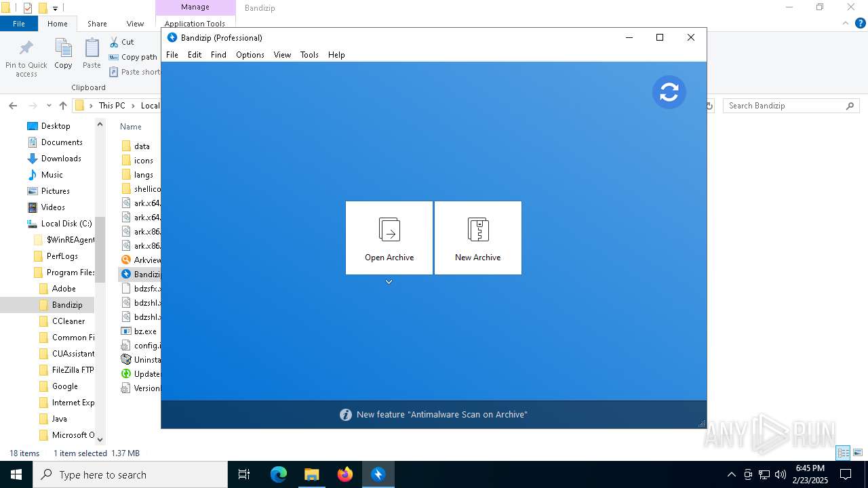The image size is (868, 488).
Task: Open the Bandizip Edit menu
Action: pyautogui.click(x=195, y=55)
